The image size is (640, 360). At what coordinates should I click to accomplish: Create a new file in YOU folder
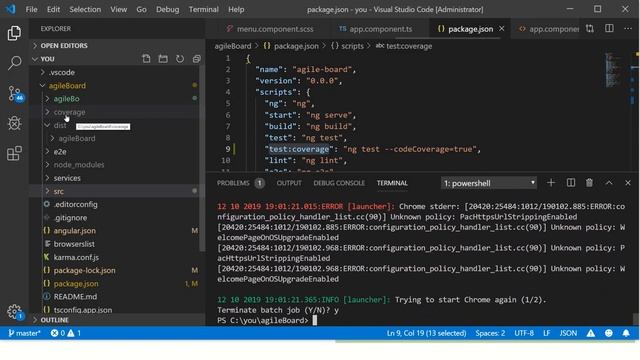146,59
